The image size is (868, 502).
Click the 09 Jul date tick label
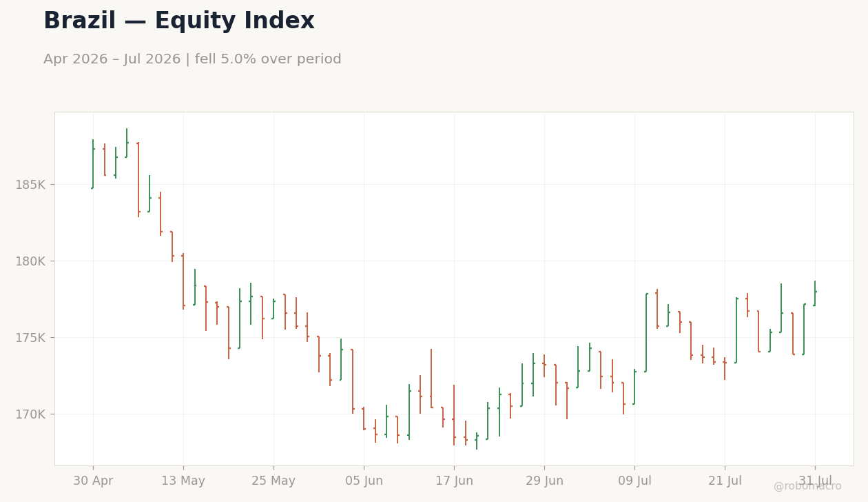point(634,481)
